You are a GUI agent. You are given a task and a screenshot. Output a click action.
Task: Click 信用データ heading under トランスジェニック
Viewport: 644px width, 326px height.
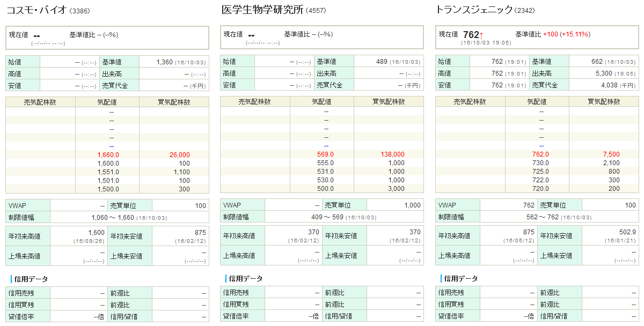point(461,278)
